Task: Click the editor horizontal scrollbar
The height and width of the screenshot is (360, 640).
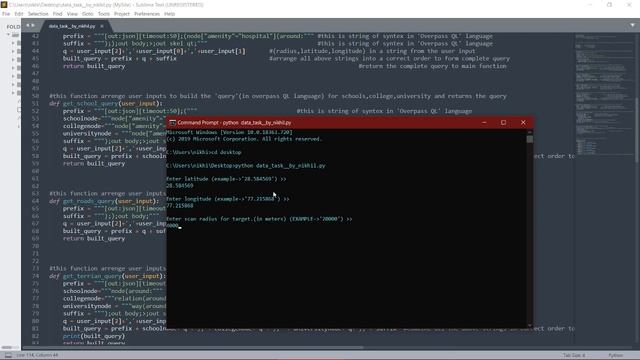Action: [x=192, y=348]
